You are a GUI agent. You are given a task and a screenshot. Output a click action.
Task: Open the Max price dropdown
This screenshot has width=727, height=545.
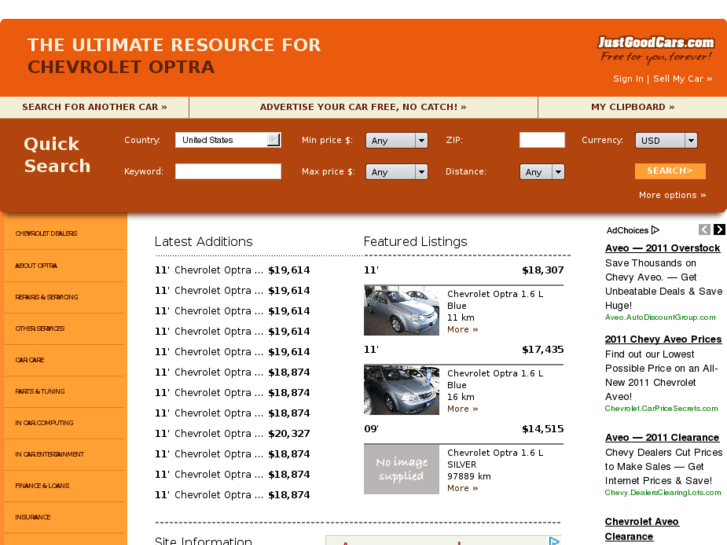396,172
